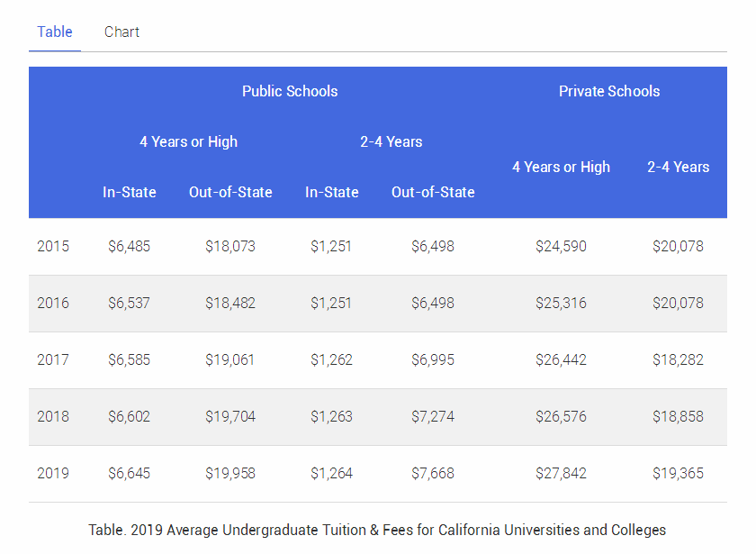Click the $6,485 in-state value

(x=129, y=246)
